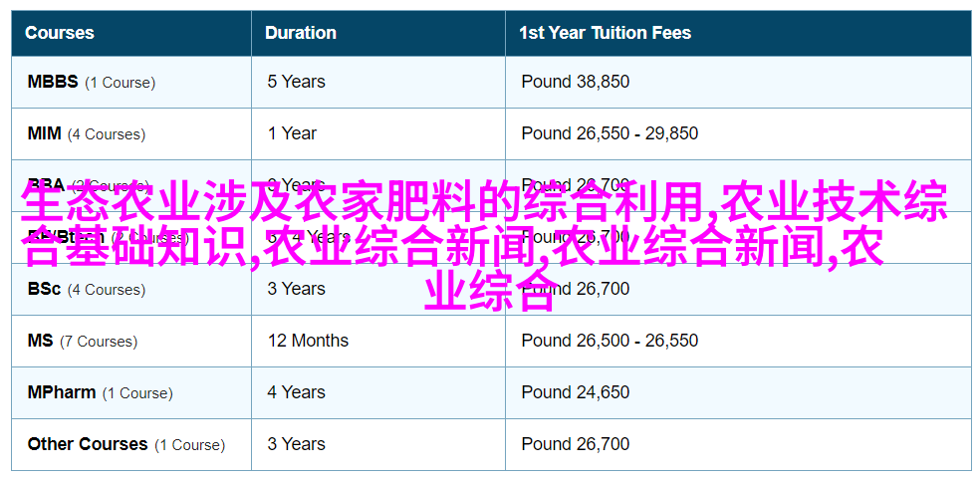
Task: Select the BSc course entry
Action: point(44,289)
